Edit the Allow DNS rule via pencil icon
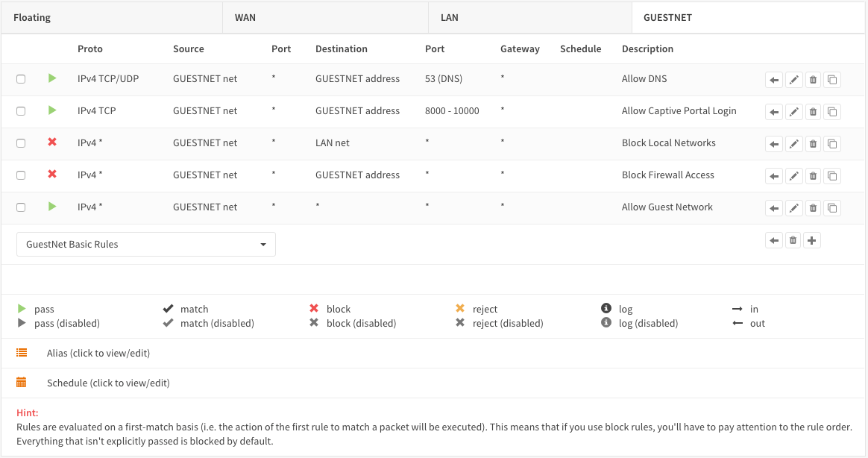 point(794,80)
